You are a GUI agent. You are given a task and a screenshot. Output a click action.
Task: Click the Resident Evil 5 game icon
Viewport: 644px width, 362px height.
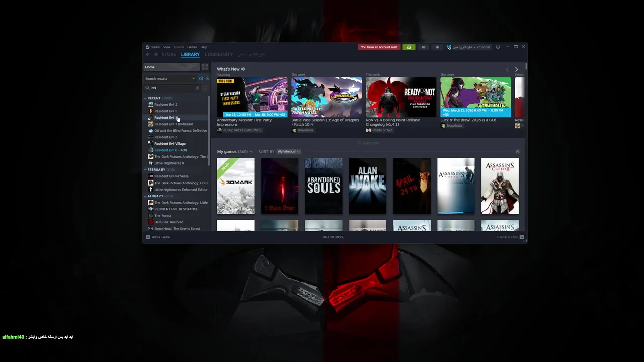point(151,111)
